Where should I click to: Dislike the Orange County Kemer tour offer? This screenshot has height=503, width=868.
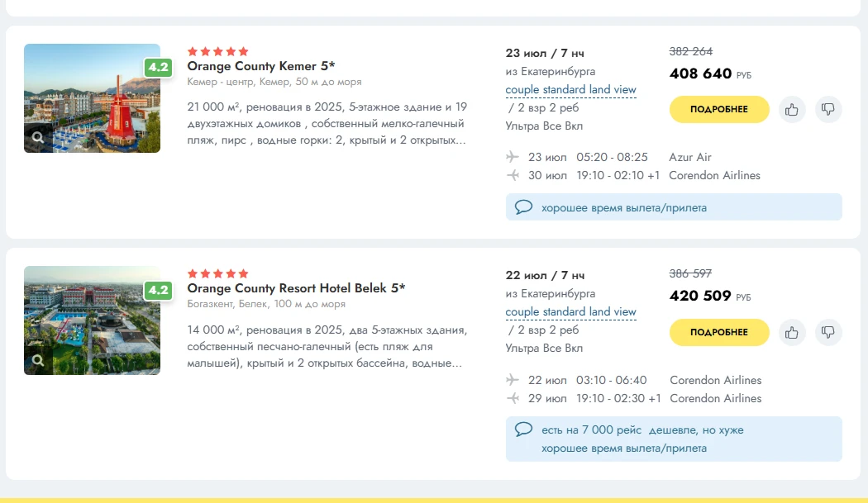pos(828,110)
